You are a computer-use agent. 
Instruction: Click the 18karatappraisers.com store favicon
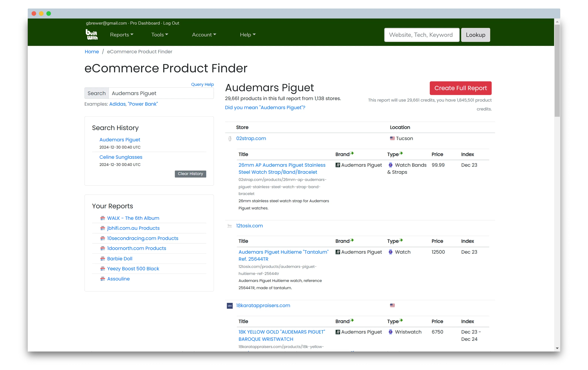(x=229, y=306)
